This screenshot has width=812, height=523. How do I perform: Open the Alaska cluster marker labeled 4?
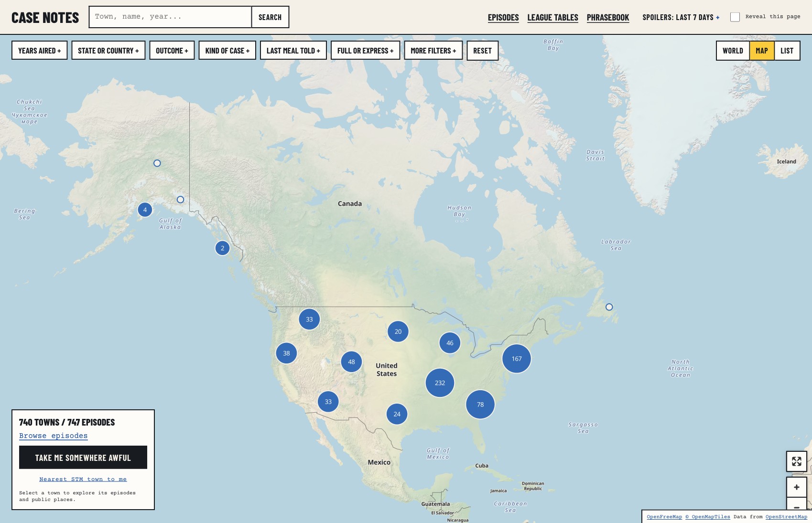click(x=145, y=210)
